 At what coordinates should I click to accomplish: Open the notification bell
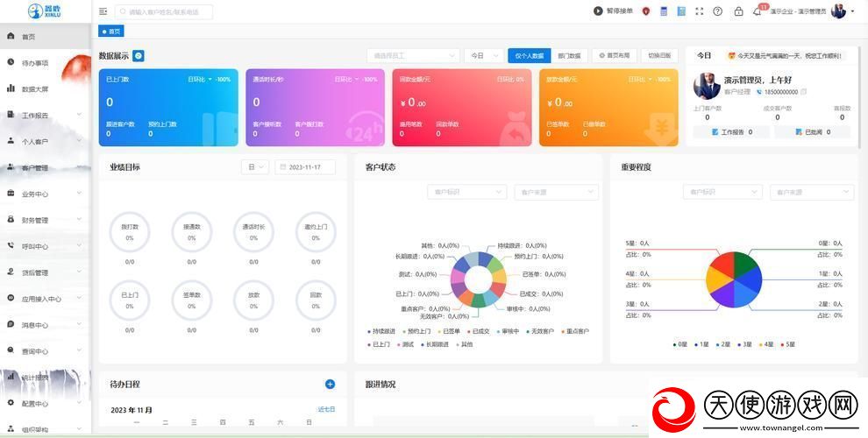pyautogui.click(x=757, y=11)
